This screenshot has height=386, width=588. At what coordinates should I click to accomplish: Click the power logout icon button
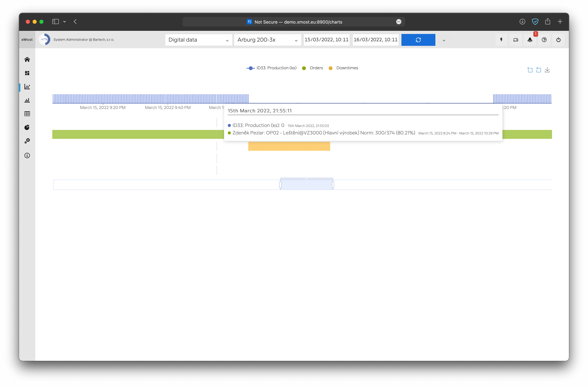558,40
